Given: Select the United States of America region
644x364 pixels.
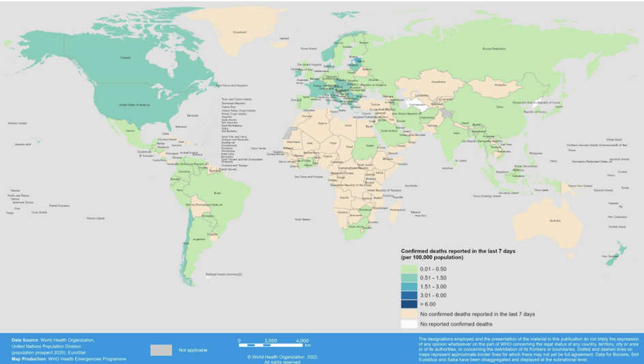Looking at the screenshot, I should pos(134,105).
